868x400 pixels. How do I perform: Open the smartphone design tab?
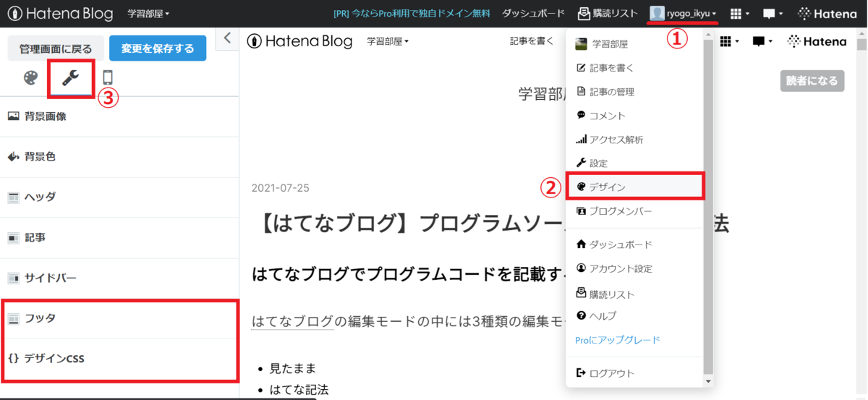108,78
